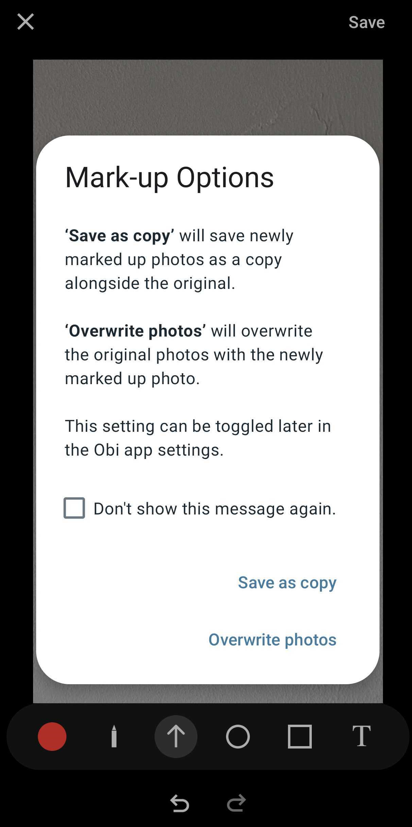Choose Save as copy option
This screenshot has height=827, width=412.
[287, 583]
